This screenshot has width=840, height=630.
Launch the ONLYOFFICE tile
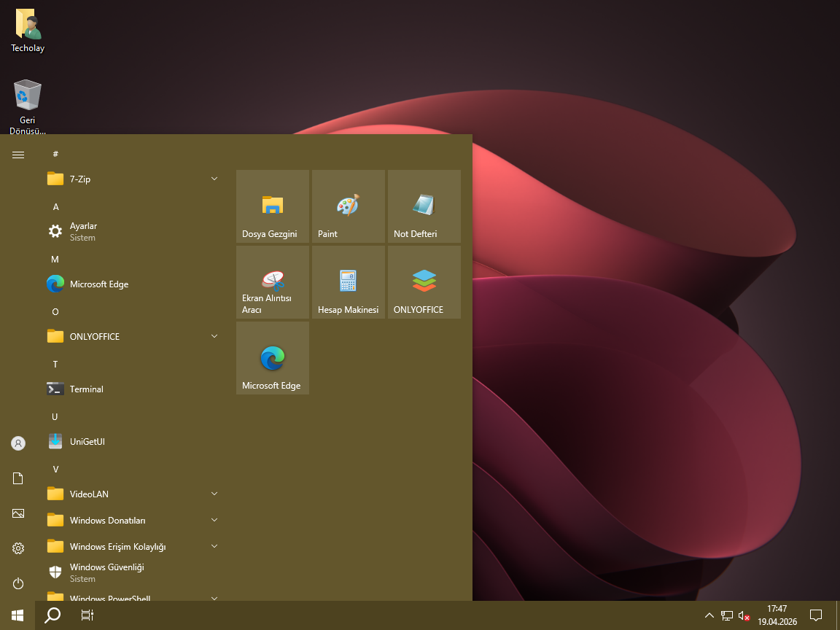(424, 282)
